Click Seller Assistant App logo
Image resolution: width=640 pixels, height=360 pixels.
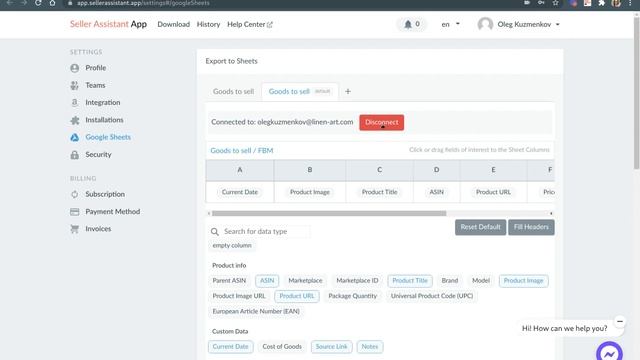point(108,24)
